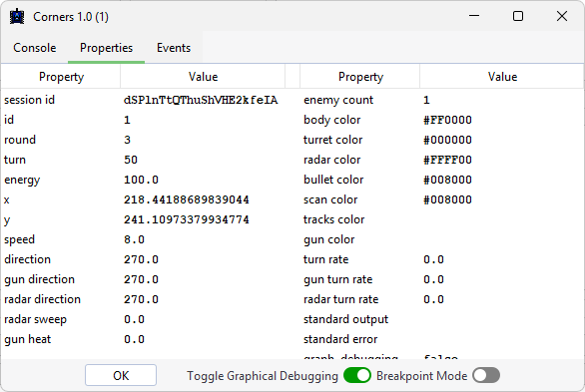
Task: Minimize the Corners 1.0 window
Action: (474, 16)
